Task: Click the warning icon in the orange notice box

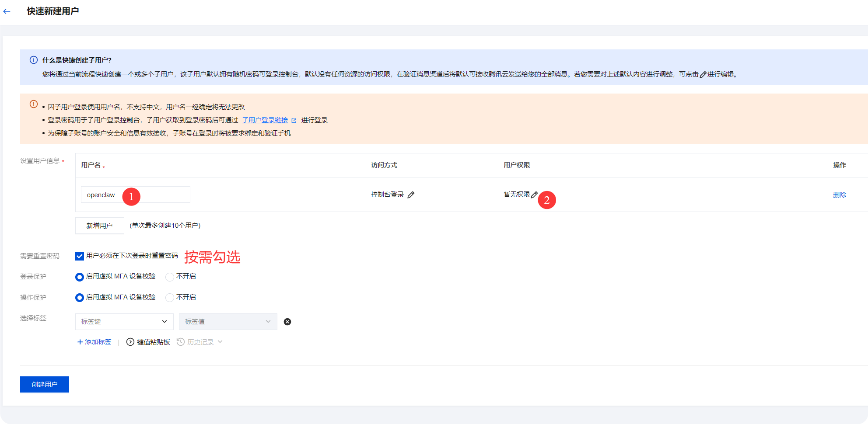Action: coord(33,104)
